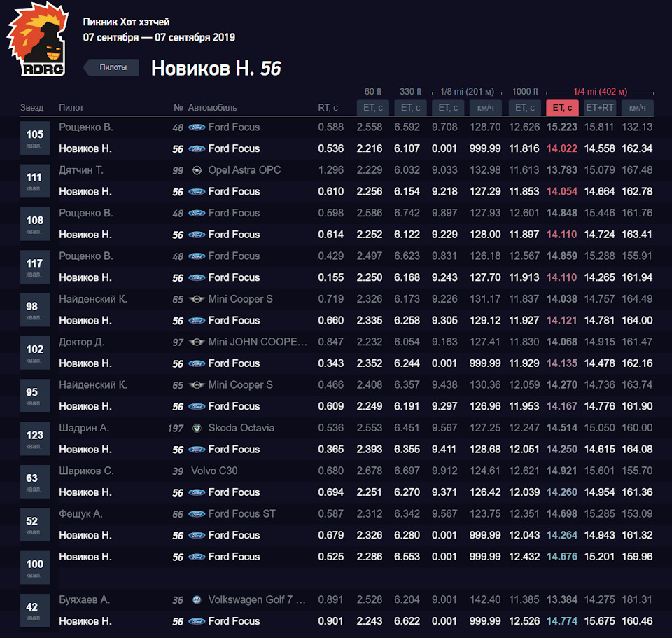Click ET value 13.783 for Дятчин
The height and width of the screenshot is (638, 672).
click(x=561, y=169)
